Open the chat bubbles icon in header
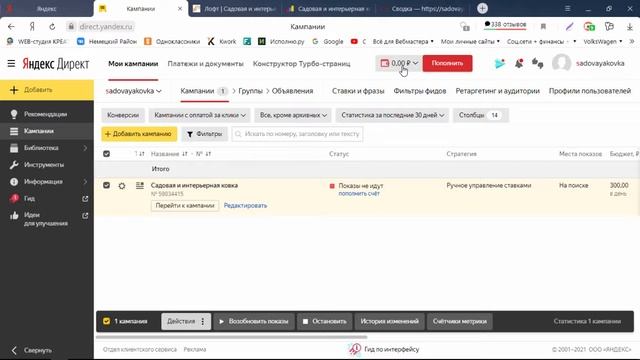 [x=538, y=63]
